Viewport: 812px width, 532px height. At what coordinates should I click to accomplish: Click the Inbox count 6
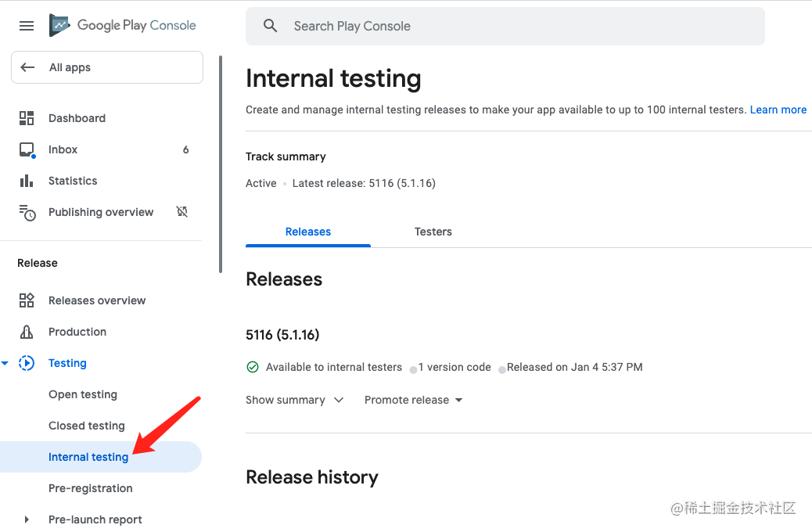(186, 149)
